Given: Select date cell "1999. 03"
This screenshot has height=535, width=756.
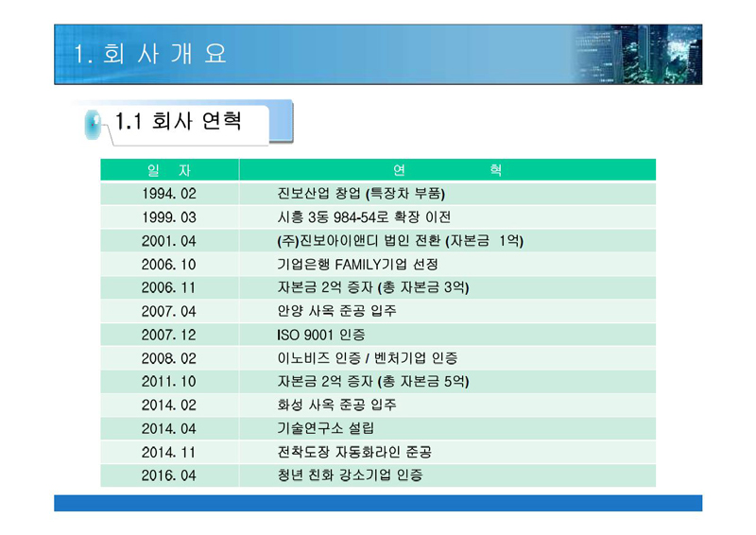Looking at the screenshot, I should pyautogui.click(x=169, y=217).
